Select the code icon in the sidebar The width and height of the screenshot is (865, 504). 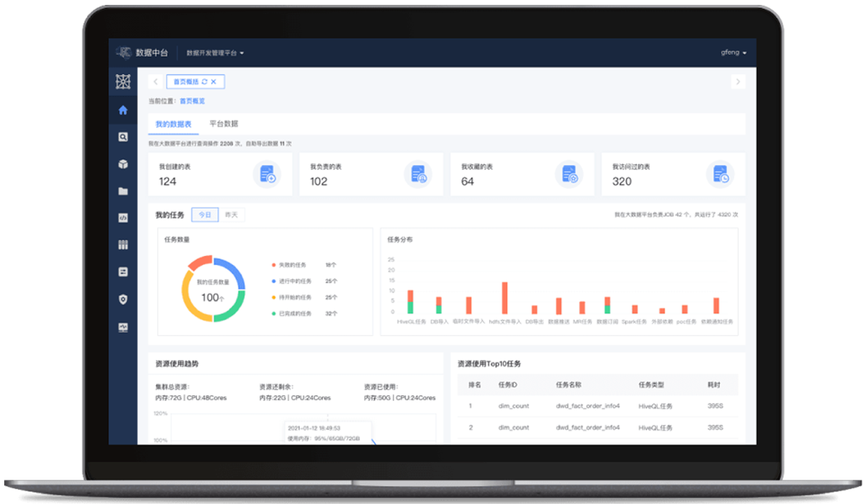click(123, 218)
